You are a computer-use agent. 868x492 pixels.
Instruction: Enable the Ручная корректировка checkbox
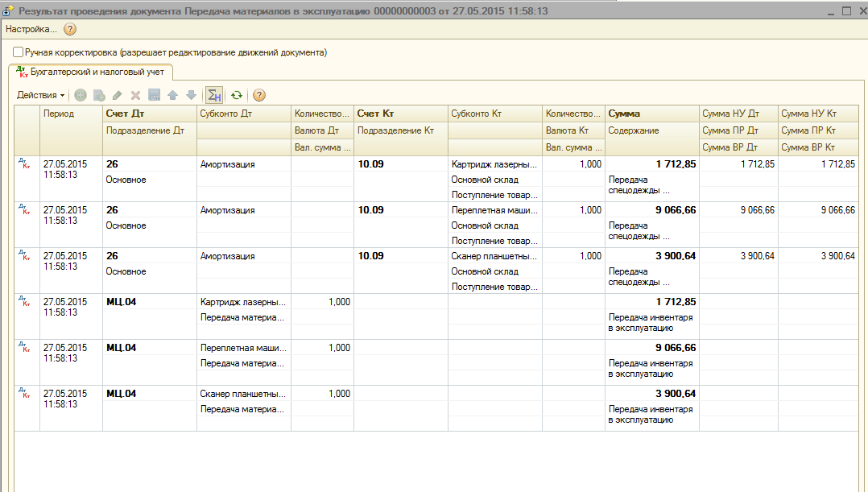point(19,52)
